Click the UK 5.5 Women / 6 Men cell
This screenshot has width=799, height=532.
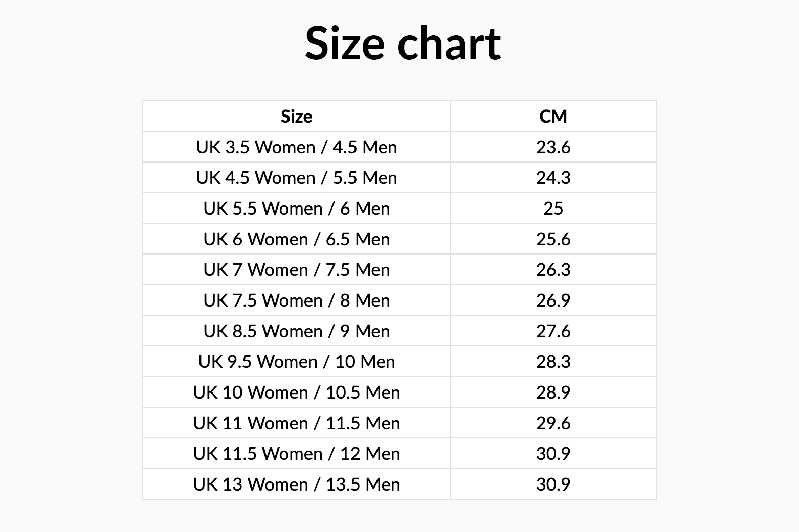tap(296, 209)
